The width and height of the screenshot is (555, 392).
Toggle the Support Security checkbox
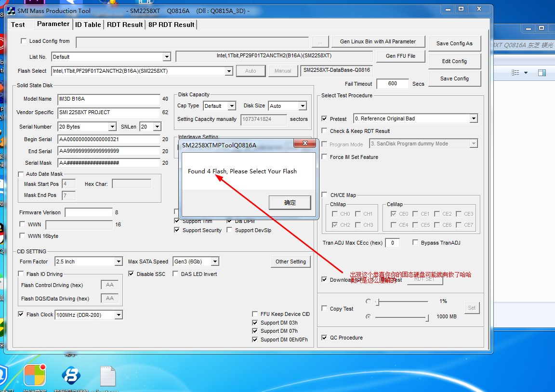pyautogui.click(x=177, y=230)
